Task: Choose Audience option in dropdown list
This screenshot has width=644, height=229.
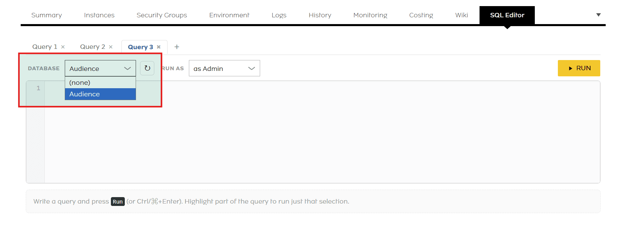Action: coord(100,94)
